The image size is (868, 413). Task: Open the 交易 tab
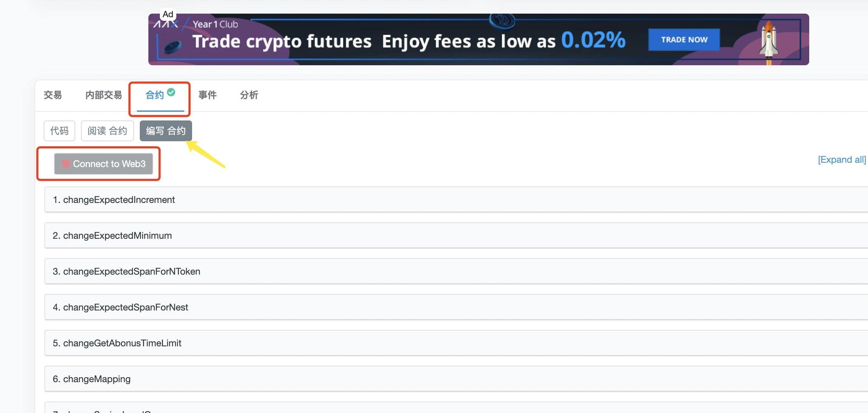(53, 95)
